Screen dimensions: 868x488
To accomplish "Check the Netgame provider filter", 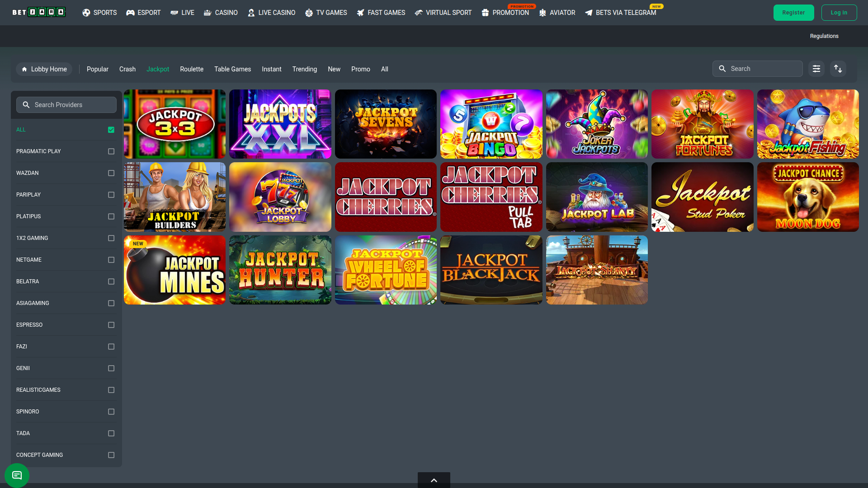I will pyautogui.click(x=111, y=260).
